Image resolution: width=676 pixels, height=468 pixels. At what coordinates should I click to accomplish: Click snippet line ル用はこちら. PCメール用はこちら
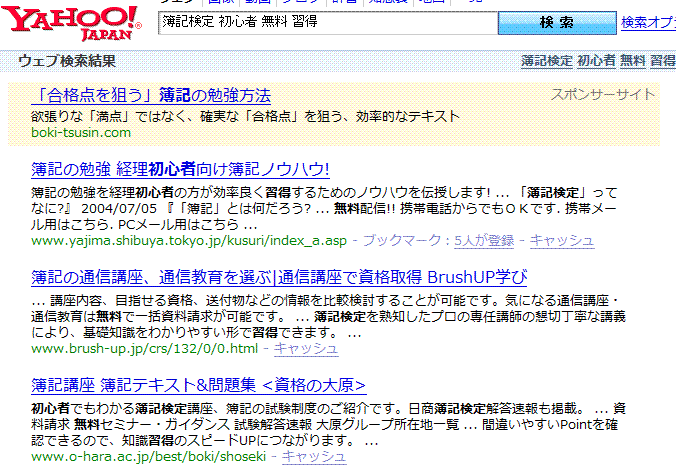pyautogui.click(x=144, y=225)
